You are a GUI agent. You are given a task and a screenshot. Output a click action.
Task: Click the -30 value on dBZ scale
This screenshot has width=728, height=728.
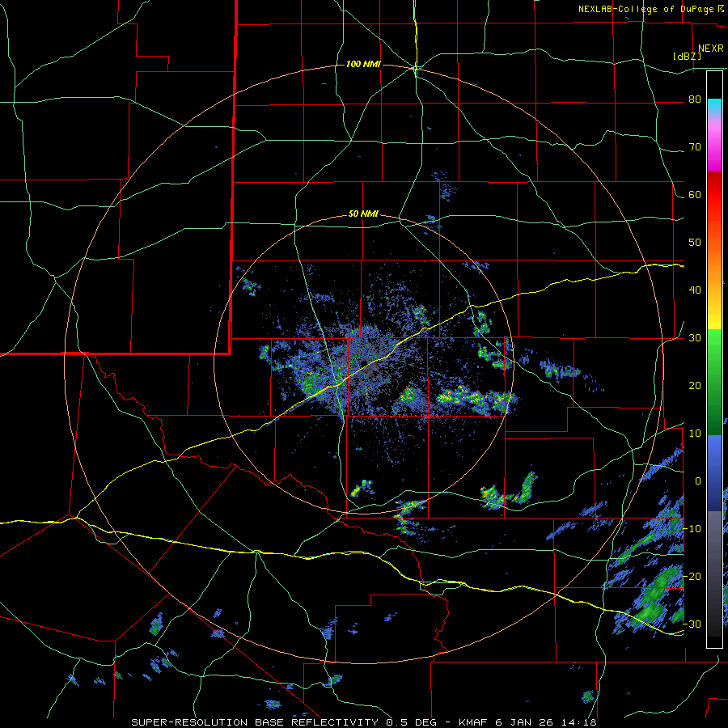[x=692, y=624]
